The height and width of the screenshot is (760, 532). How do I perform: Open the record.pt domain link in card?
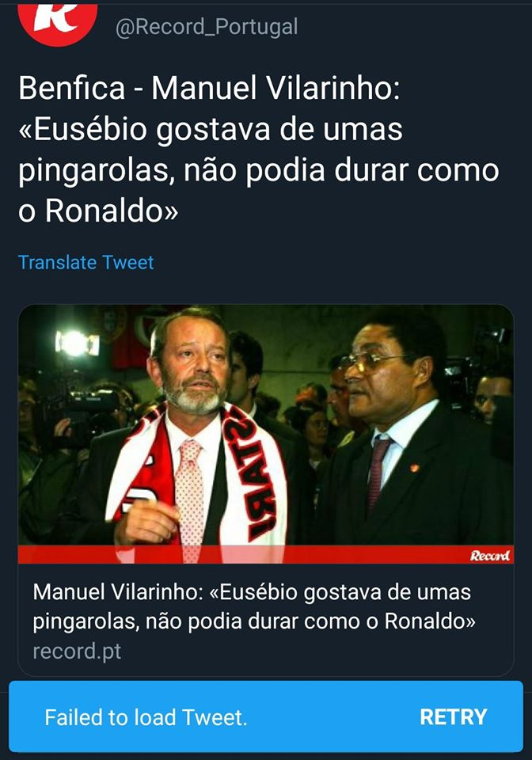coord(77,651)
